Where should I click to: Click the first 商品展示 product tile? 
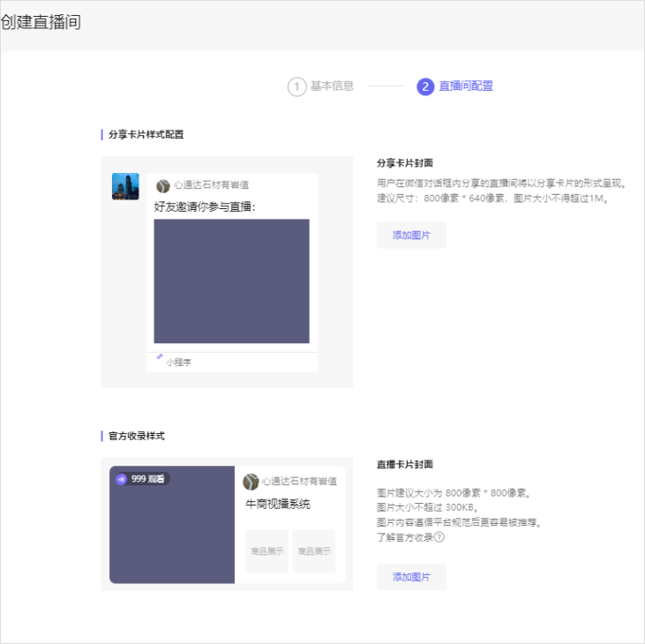266,551
